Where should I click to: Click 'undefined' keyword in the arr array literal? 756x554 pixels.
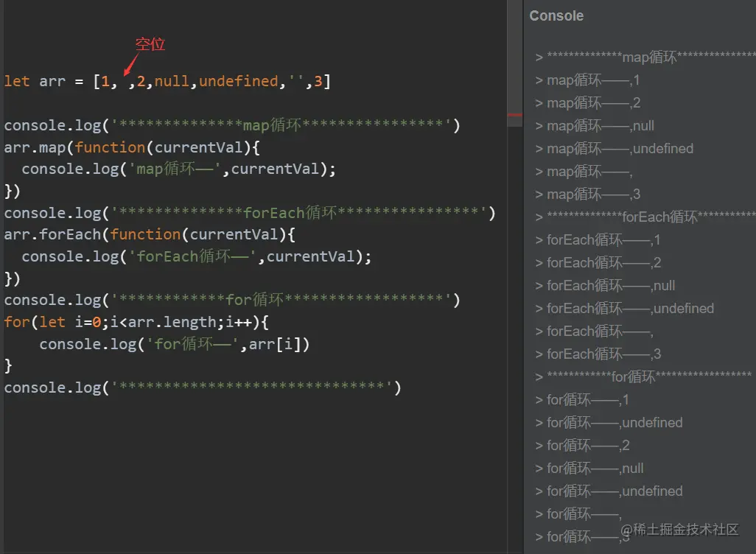[238, 81]
